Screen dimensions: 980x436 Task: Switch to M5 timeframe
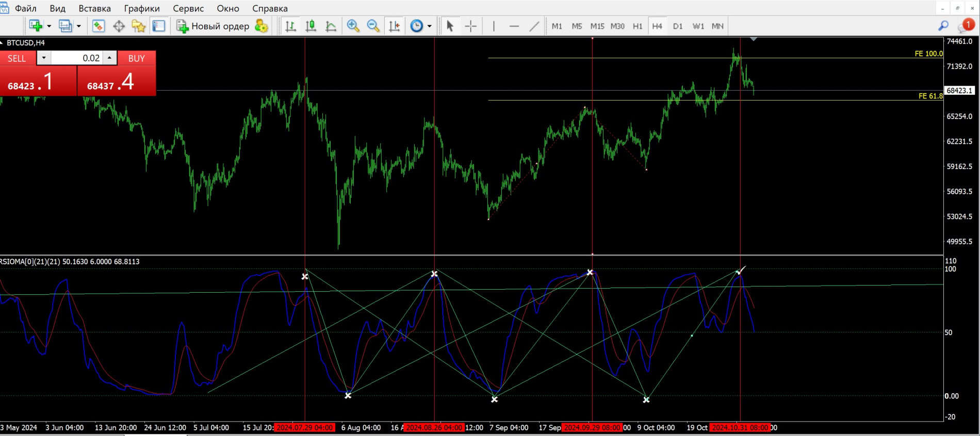(577, 26)
